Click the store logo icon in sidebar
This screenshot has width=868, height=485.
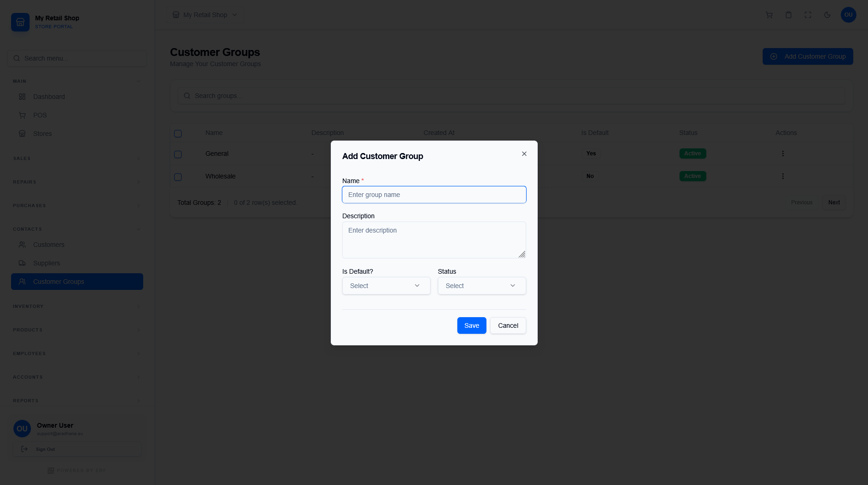point(20,22)
